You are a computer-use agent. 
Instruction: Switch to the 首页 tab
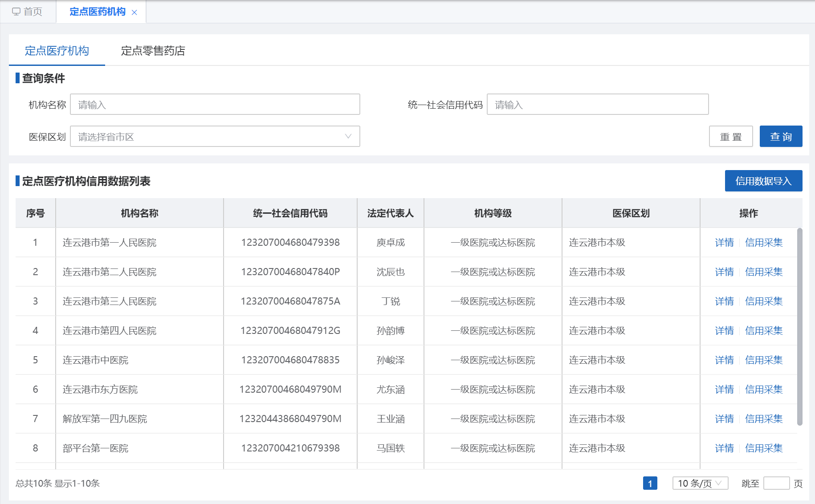(x=28, y=12)
